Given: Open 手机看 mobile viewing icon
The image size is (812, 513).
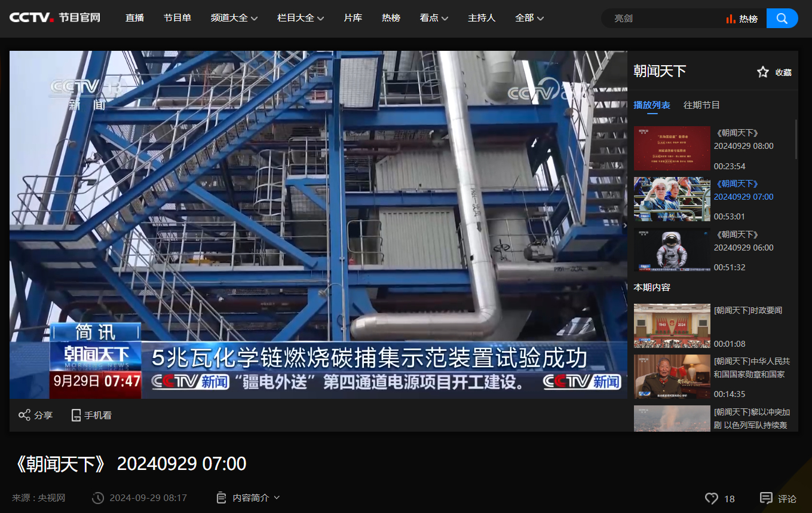Looking at the screenshot, I should [76, 415].
